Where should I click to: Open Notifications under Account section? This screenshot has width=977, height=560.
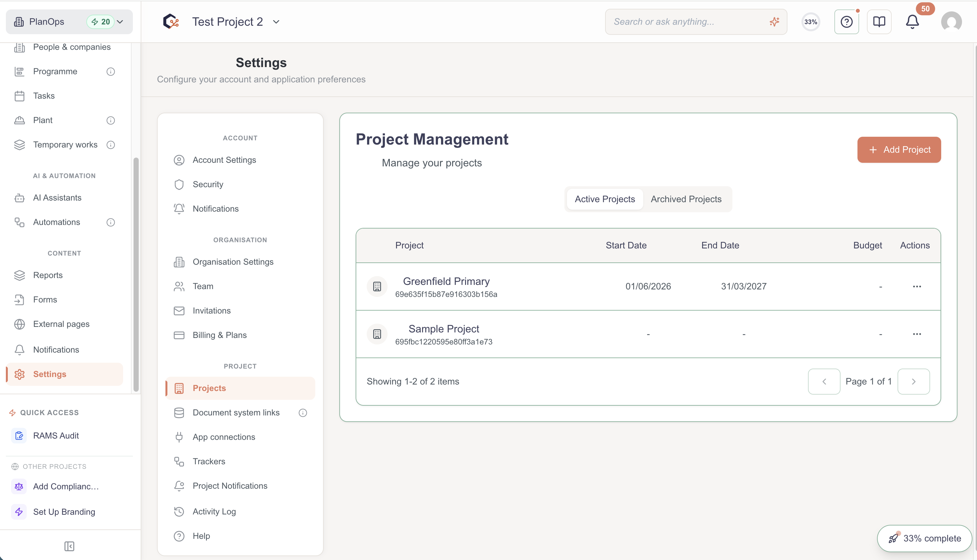click(240, 209)
